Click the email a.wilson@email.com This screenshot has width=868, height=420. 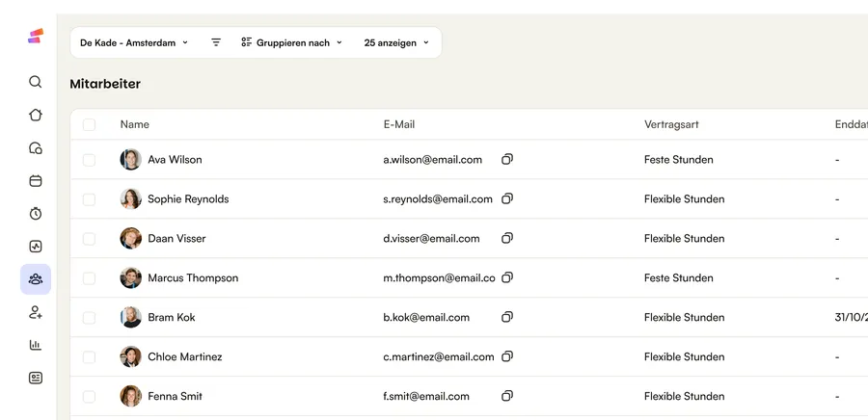pos(433,159)
